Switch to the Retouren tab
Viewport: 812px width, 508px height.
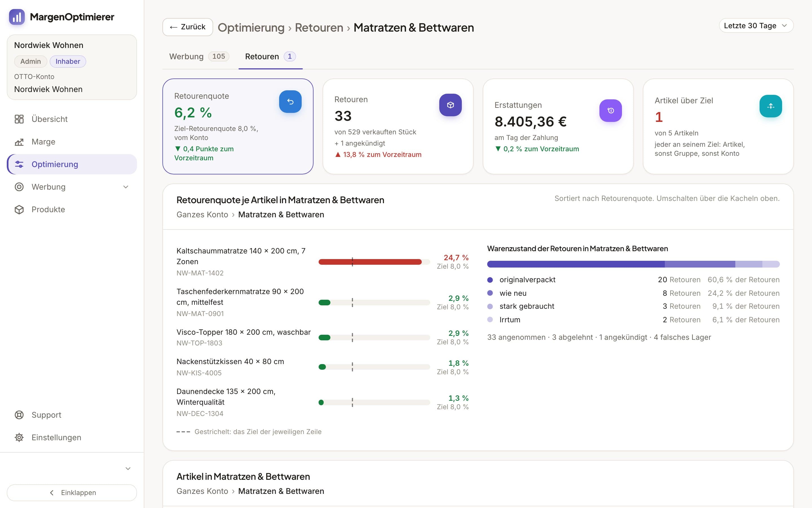click(x=270, y=56)
